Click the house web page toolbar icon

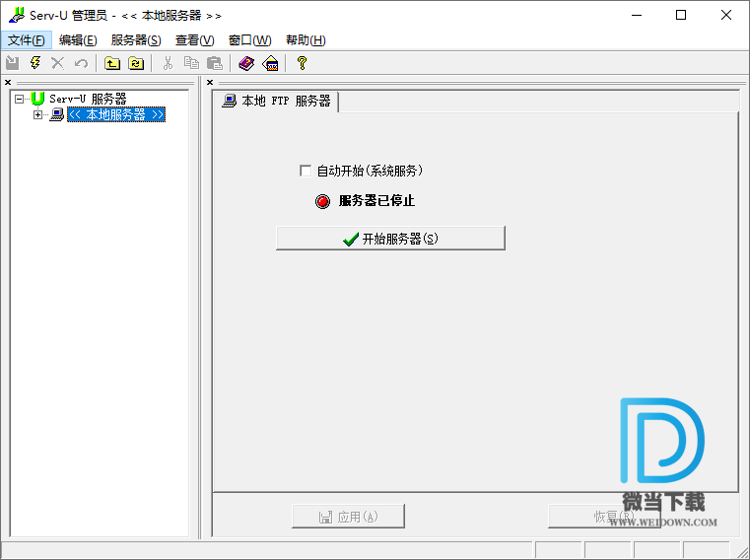(271, 63)
